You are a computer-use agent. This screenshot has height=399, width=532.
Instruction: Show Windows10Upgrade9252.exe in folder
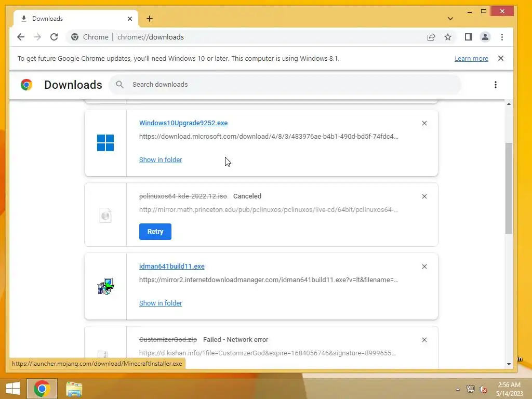pyautogui.click(x=161, y=160)
